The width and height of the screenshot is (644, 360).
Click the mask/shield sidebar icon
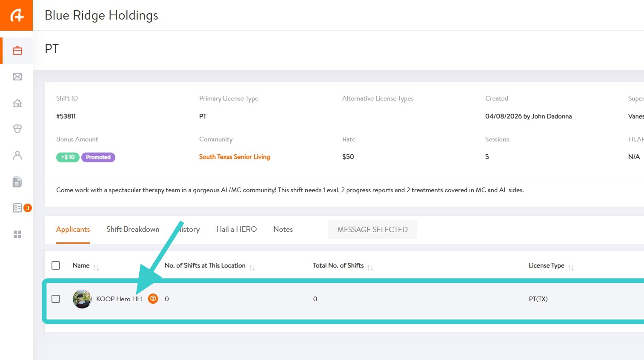(17, 129)
